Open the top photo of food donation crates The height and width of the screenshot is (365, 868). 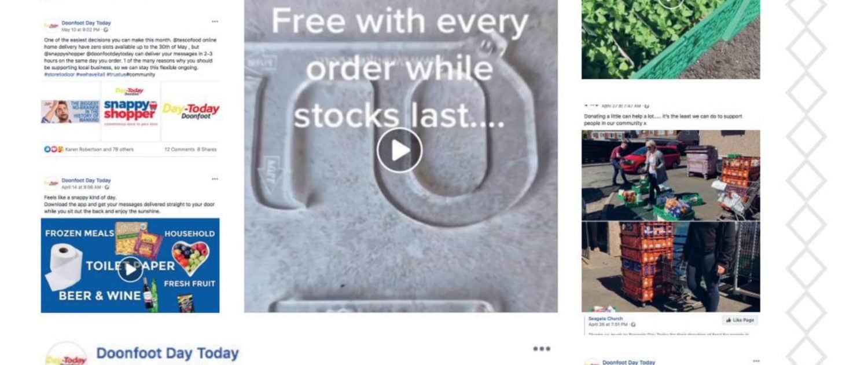[x=671, y=175]
